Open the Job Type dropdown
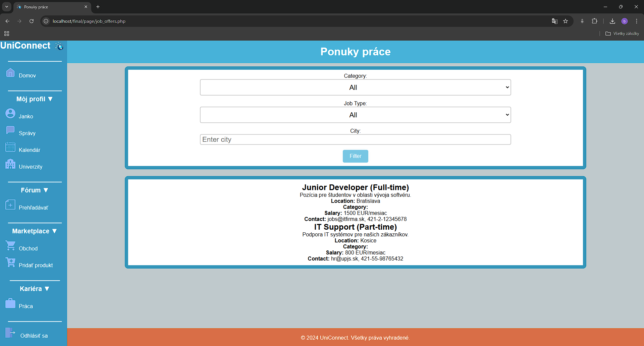The image size is (644, 346). [356, 115]
